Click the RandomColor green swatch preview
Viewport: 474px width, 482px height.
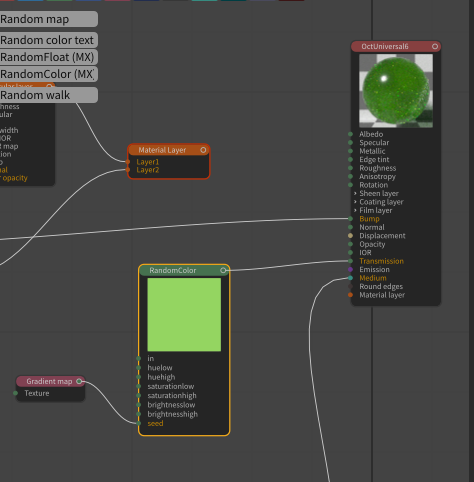(184, 315)
